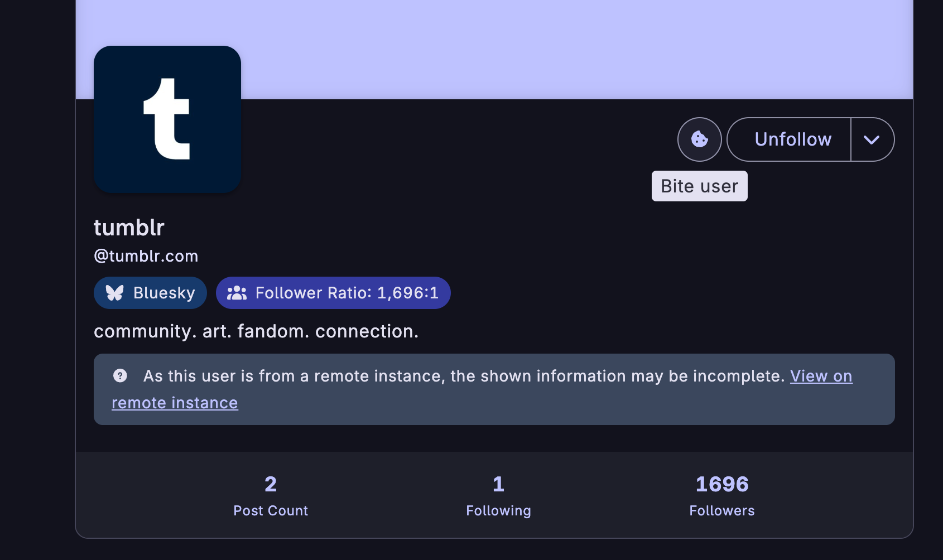943x560 pixels.
Task: Click the remote instance notice message text
Action: [463, 376]
